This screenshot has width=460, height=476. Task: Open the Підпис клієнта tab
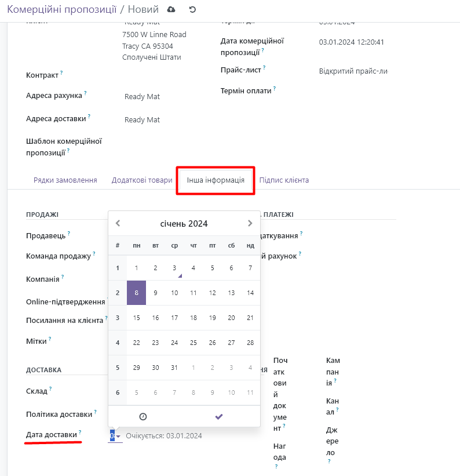284,180
